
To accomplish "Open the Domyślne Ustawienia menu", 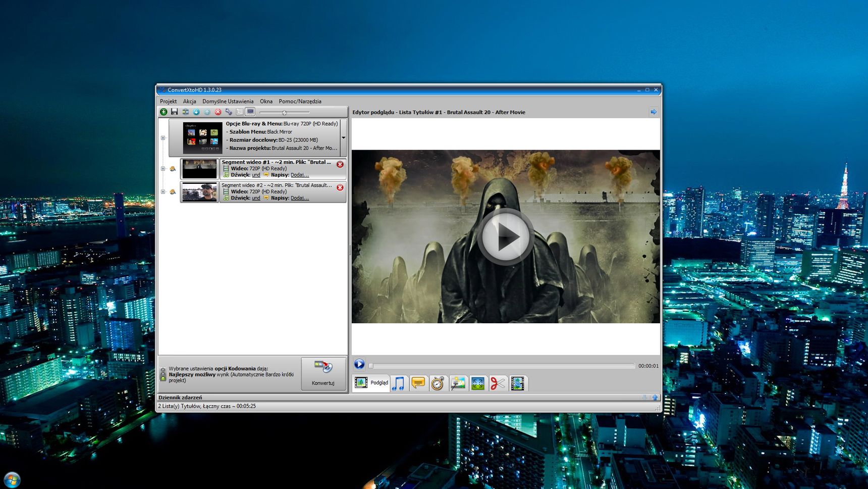I will click(x=228, y=101).
